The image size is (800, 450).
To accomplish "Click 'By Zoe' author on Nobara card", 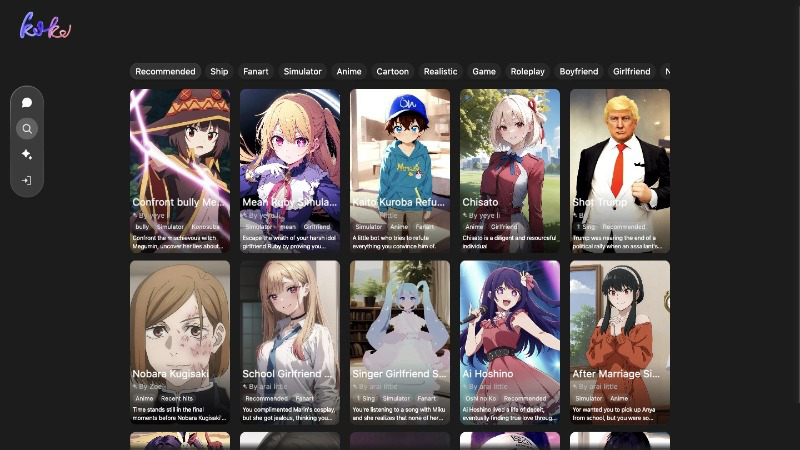I will click(147, 387).
